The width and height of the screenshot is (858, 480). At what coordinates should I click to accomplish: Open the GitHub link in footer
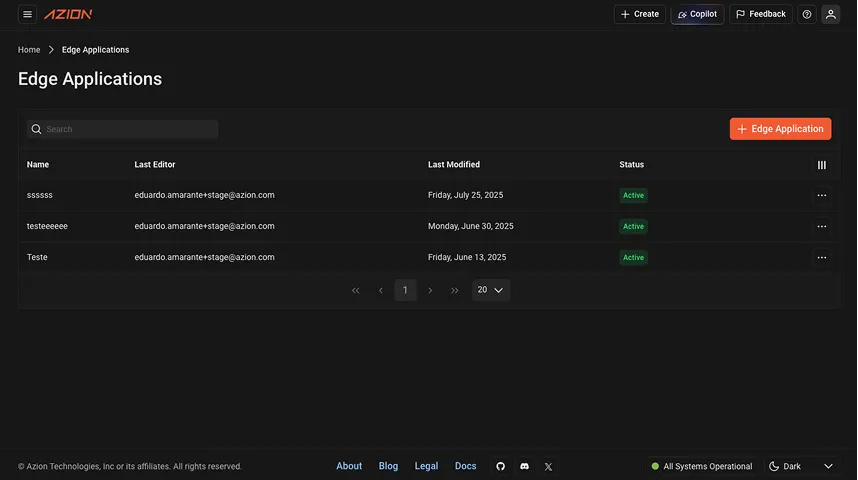pyautogui.click(x=501, y=466)
